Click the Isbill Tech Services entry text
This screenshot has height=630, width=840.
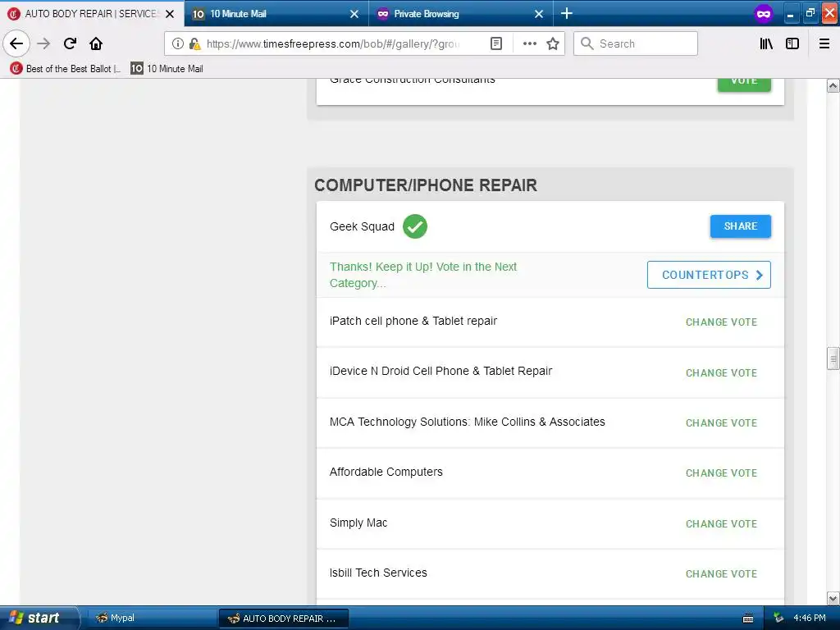pos(377,573)
